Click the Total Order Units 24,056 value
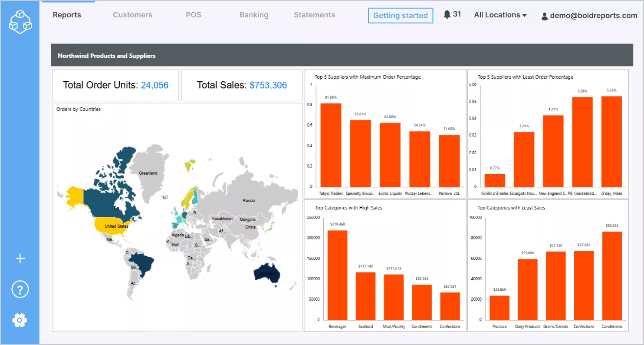Viewport: 644px width, 345px height. (x=154, y=85)
